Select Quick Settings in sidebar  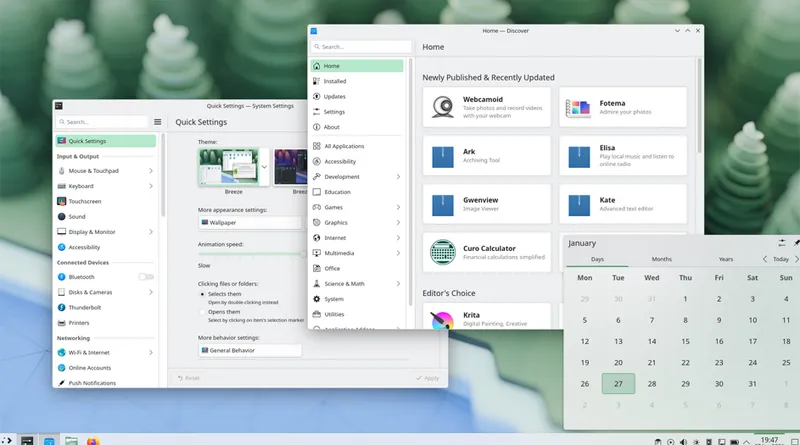[x=106, y=141]
